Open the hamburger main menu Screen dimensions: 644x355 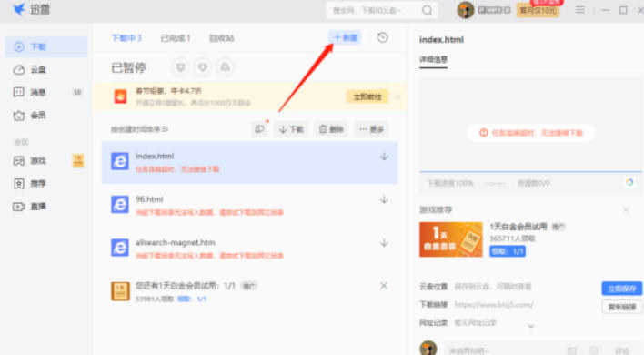coord(580,10)
